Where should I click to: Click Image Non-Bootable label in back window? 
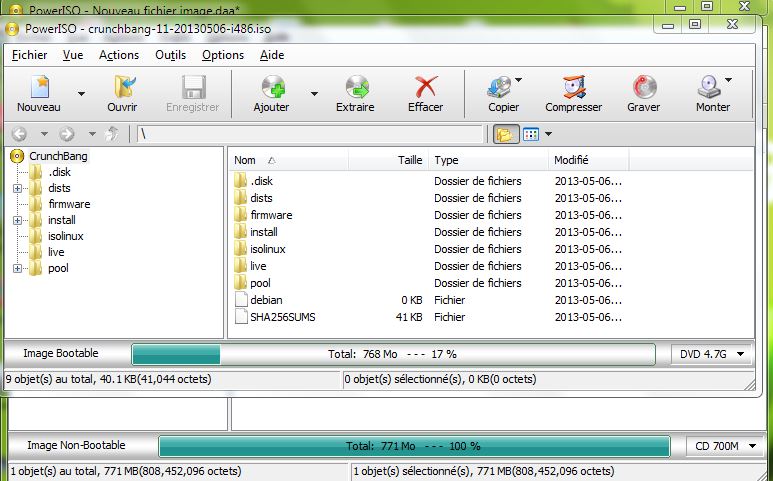pyautogui.click(x=76, y=446)
